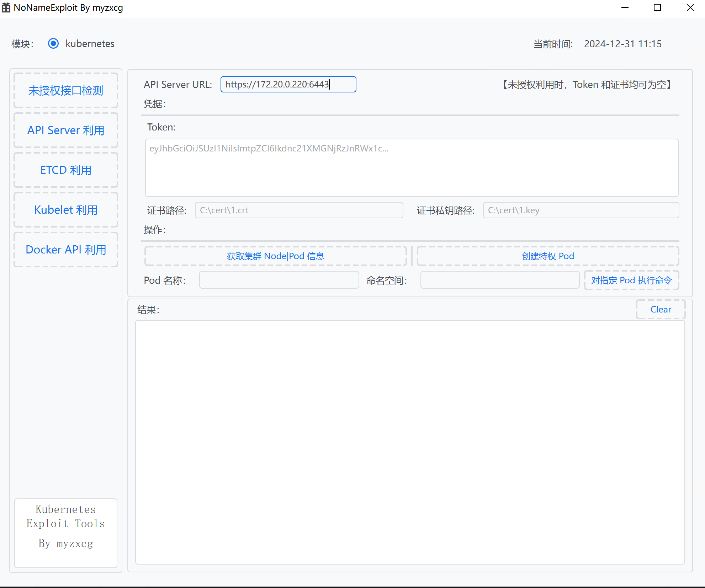Open the ETCD 利用 section
The image size is (705, 588).
point(66,170)
